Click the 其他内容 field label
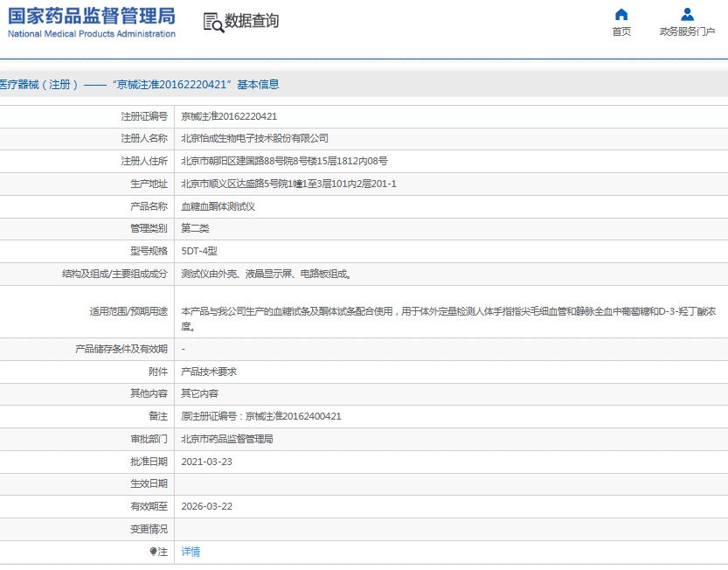The width and height of the screenshot is (728, 570). 149,393
